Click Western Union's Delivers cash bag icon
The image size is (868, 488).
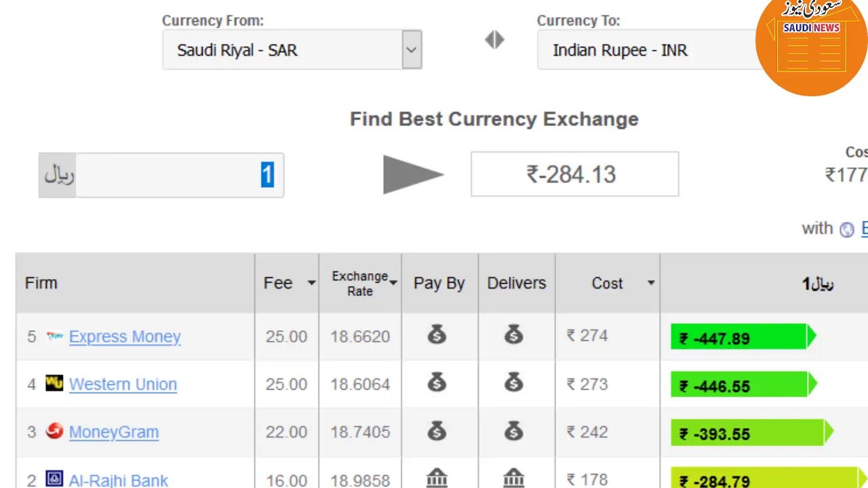coord(513,382)
